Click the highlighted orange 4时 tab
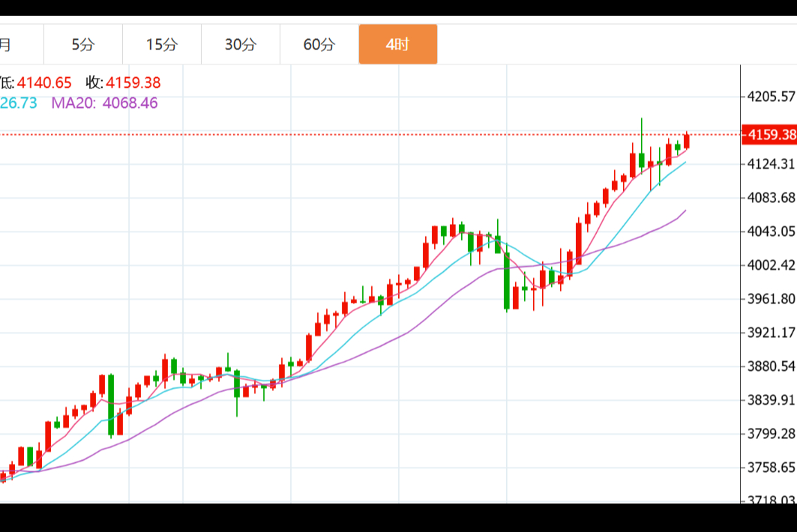 397,44
